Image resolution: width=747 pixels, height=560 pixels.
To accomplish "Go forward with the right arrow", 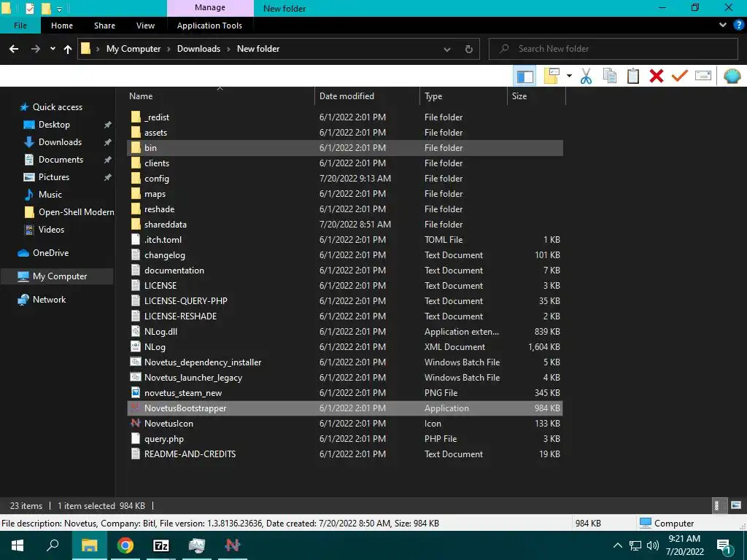I will 35,49.
